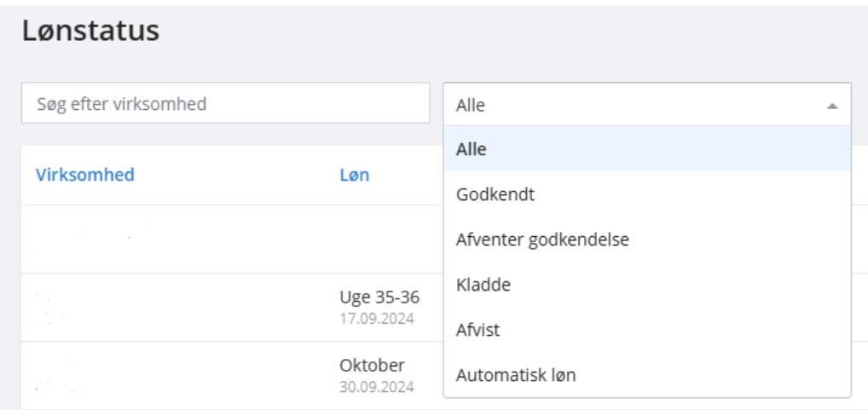Click the date 30.09.2024
Viewport: 868px width, 410px height.
pos(377,387)
